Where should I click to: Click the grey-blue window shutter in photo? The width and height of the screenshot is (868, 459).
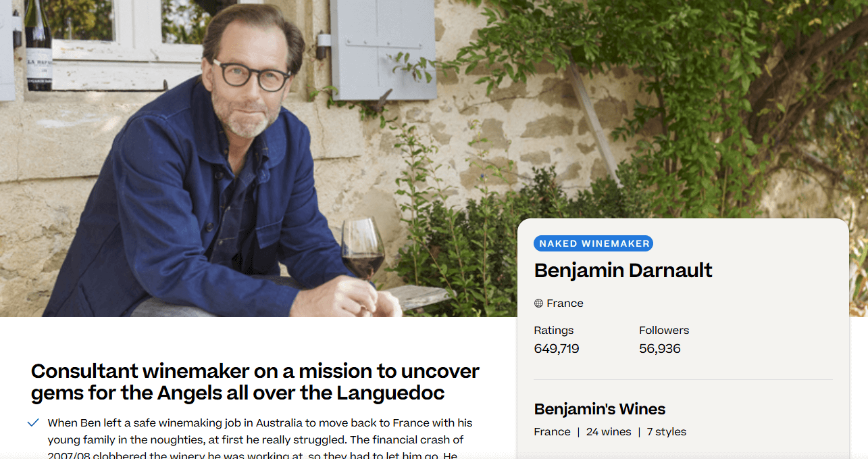[383, 49]
